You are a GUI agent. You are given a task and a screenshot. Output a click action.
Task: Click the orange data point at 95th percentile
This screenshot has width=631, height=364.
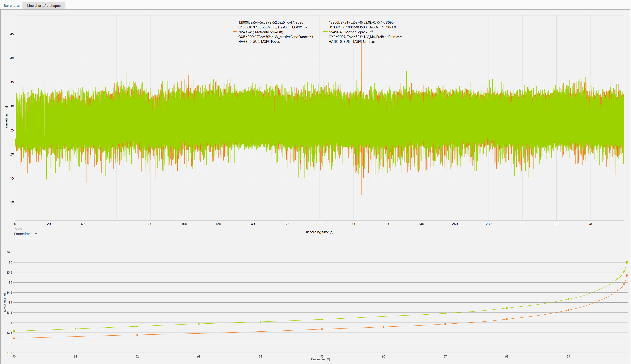322,329
